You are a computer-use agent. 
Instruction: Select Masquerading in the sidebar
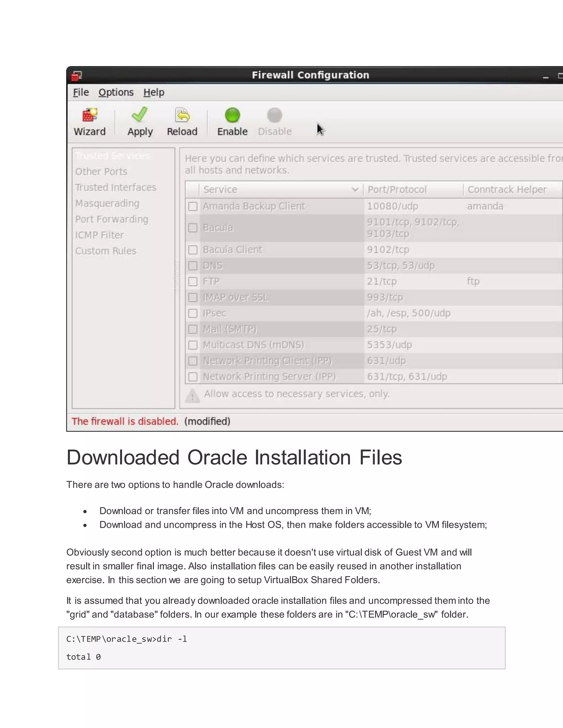107,203
